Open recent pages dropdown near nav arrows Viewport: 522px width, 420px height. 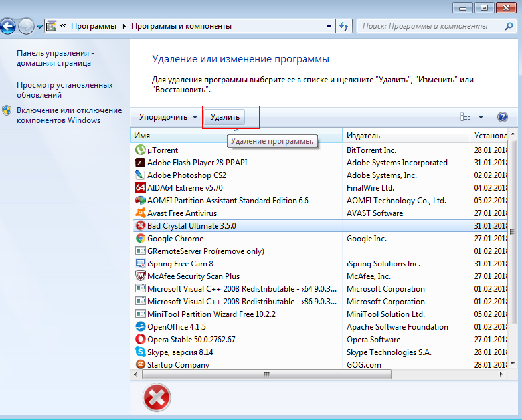coord(39,27)
